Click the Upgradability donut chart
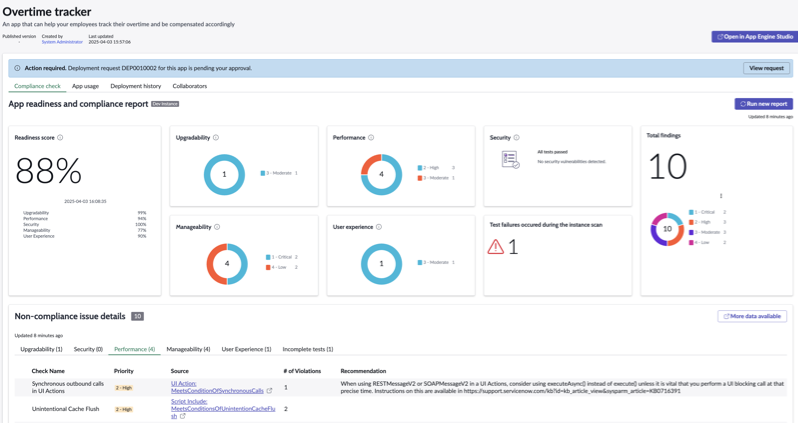 click(224, 174)
